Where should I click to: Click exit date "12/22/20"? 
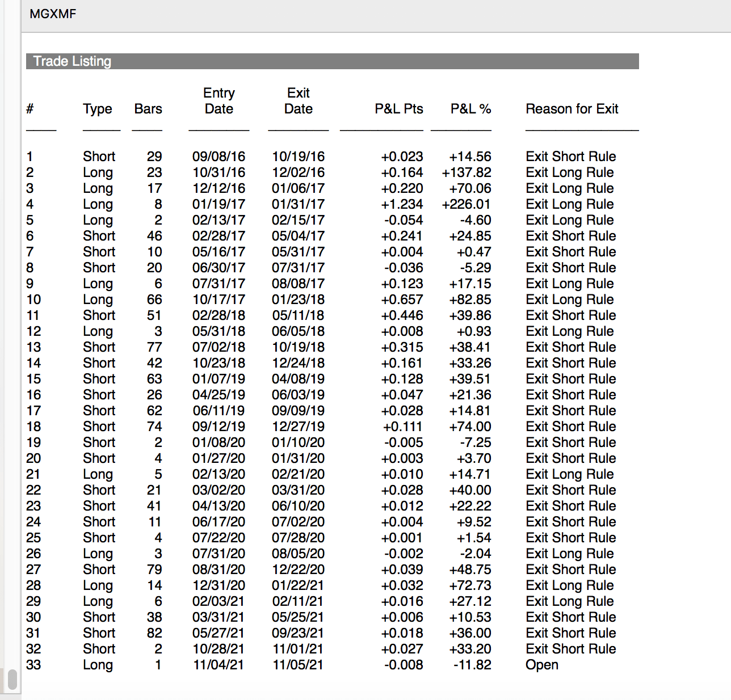tap(299, 570)
